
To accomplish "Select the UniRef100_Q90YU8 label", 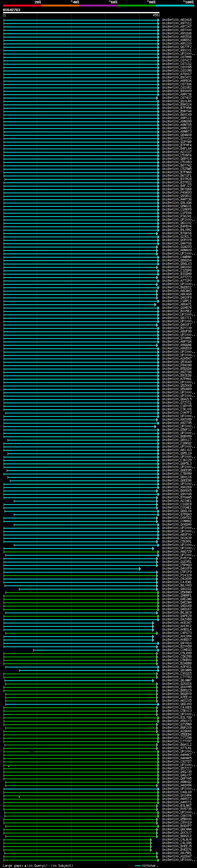I will [x=177, y=494].
